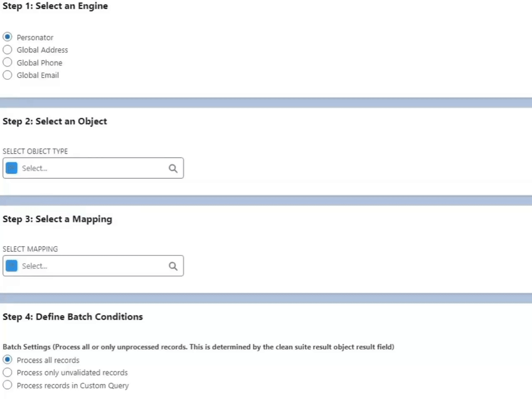Select the Global Phone engine
The image size is (532, 399).
point(7,62)
